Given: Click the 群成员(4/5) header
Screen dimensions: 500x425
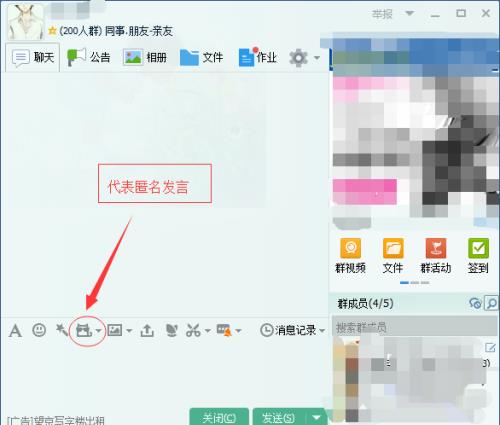Looking at the screenshot, I should (365, 303).
